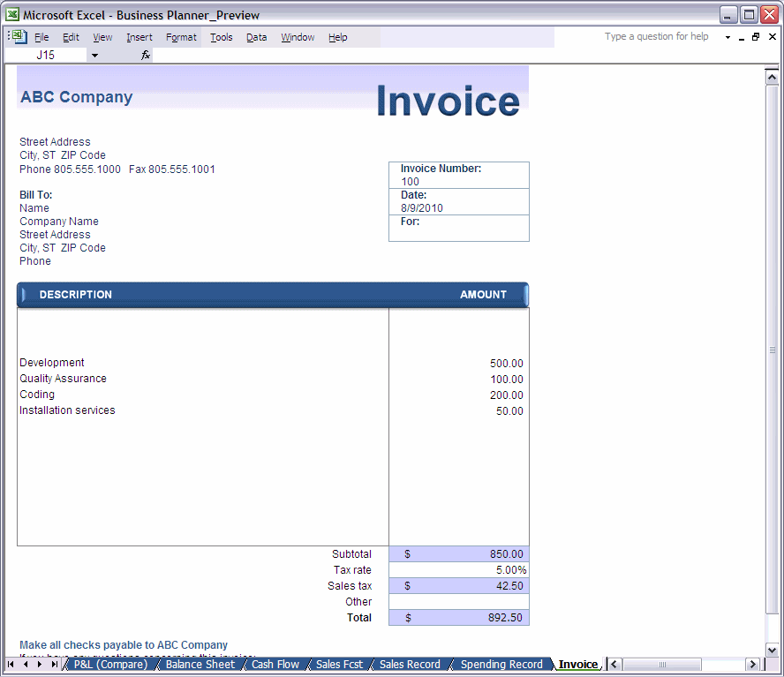Screen dimensions: 784x677
Task: Click the Type a question for help box
Action: pyautogui.click(x=656, y=36)
